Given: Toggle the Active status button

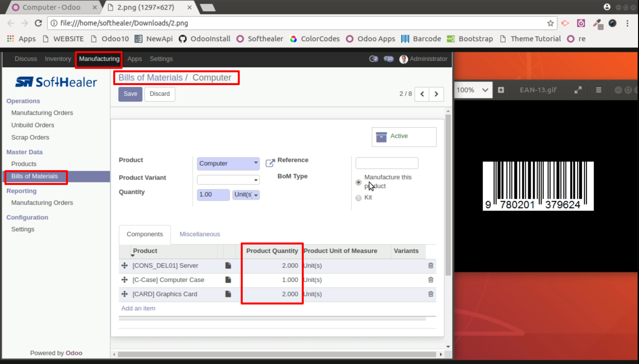Looking at the screenshot, I should point(404,137).
